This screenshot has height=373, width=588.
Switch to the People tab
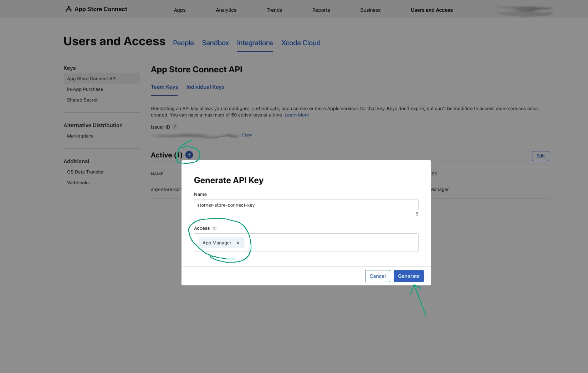(183, 43)
